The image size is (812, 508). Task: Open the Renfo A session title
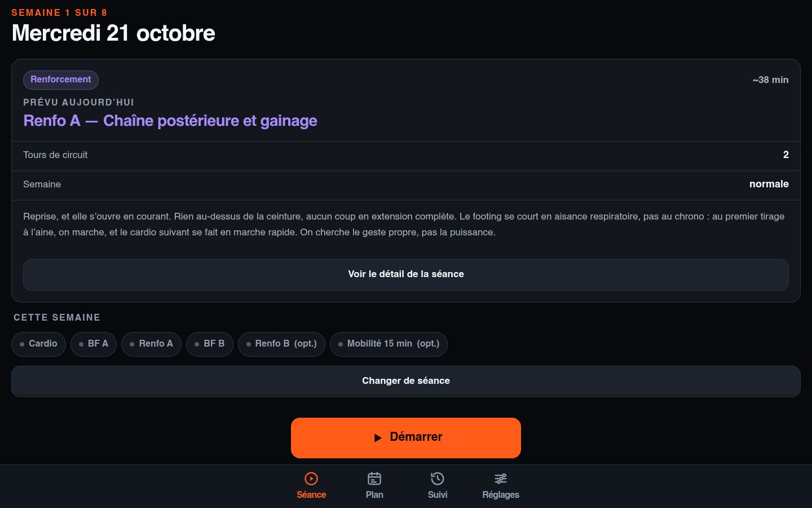[x=170, y=121]
